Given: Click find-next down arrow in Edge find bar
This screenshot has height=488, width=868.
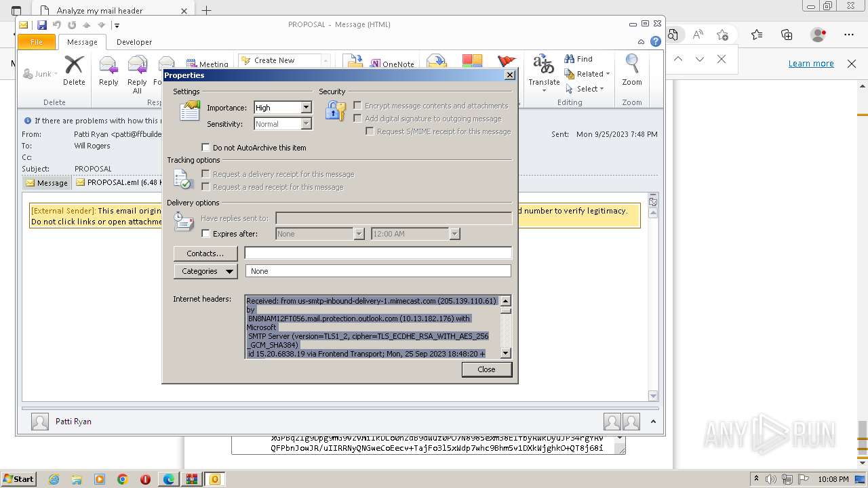Looking at the screenshot, I should coord(700,60).
